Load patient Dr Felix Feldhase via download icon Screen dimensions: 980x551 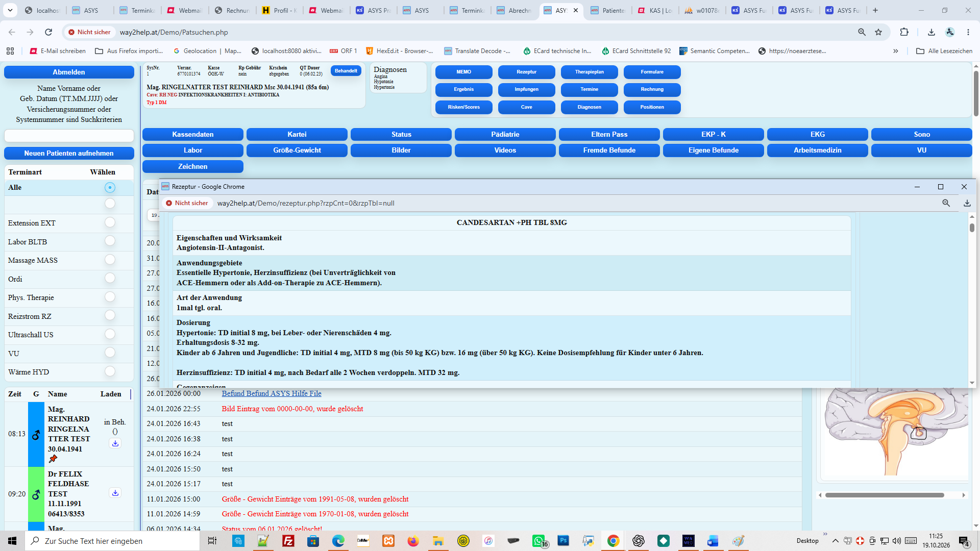[115, 493]
